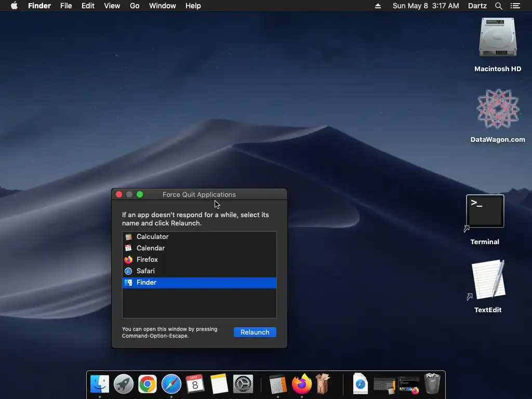Zoom the Force Quit window with green button
The image size is (532, 399).
[x=140, y=194]
